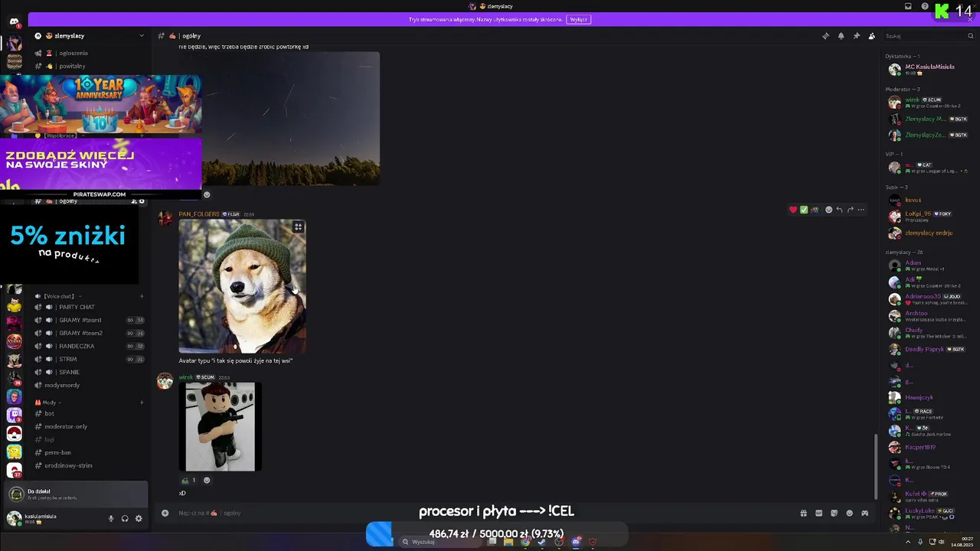
Task: Select the Pokeball server icon
Action: [x=14, y=433]
